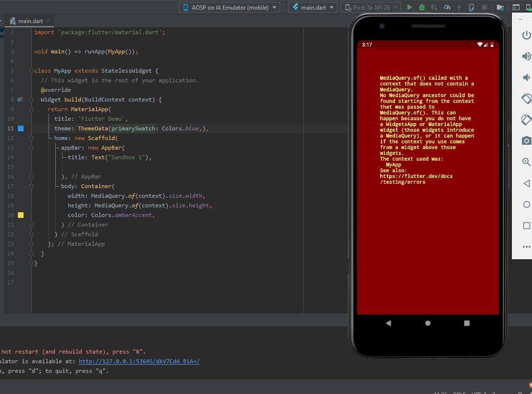This screenshot has width=532, height=394.
Task: Open the AOSP on IA Emulator device dropdown
Action: (229, 7)
